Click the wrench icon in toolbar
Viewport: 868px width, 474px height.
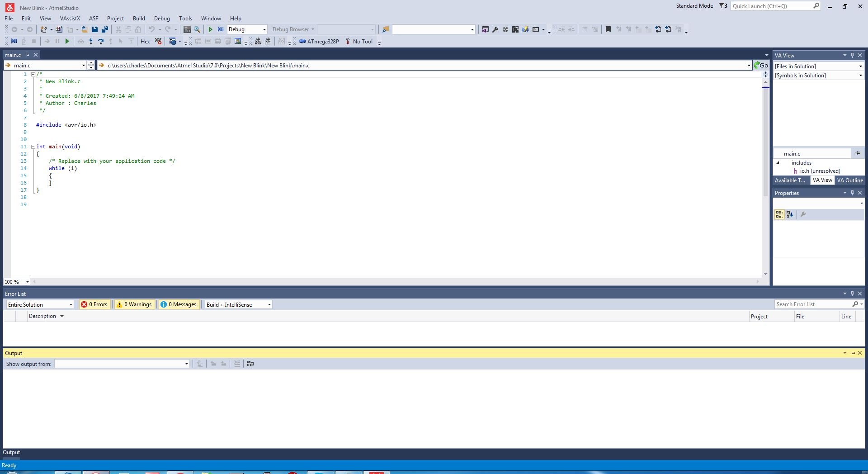pyautogui.click(x=495, y=29)
